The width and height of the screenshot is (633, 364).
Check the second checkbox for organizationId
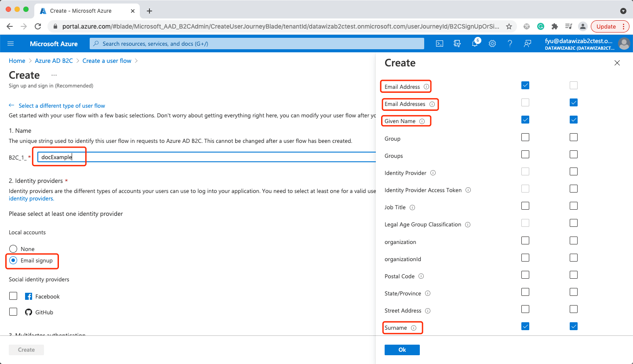tap(574, 258)
